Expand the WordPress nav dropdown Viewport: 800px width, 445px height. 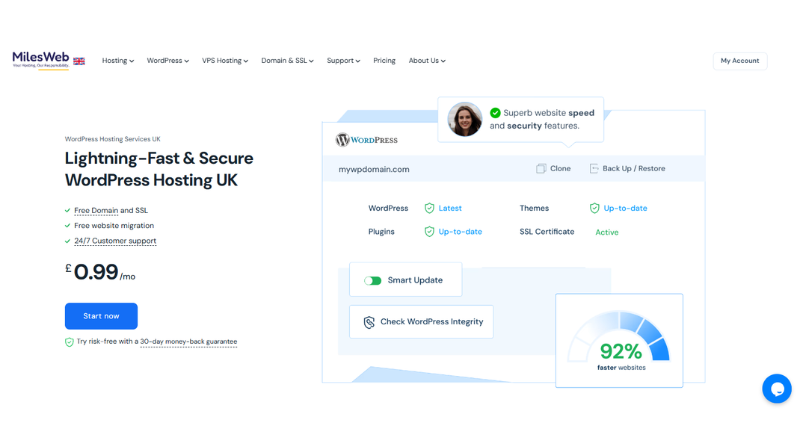(168, 61)
